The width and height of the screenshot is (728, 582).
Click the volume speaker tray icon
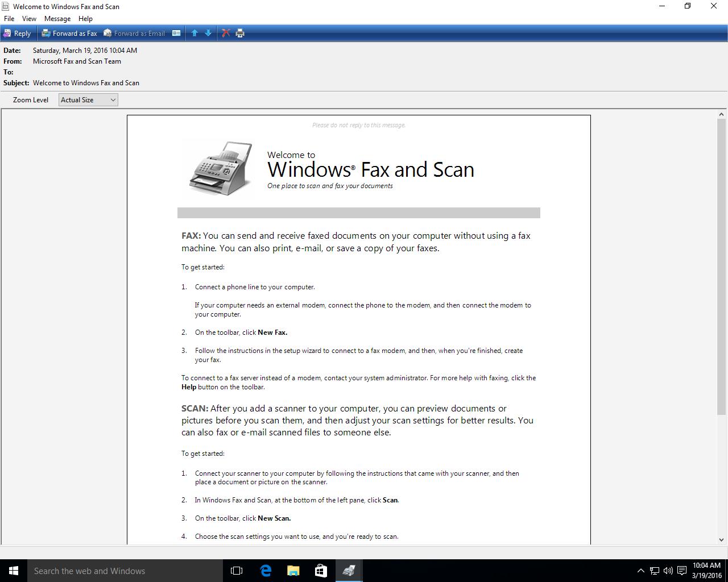tap(668, 571)
